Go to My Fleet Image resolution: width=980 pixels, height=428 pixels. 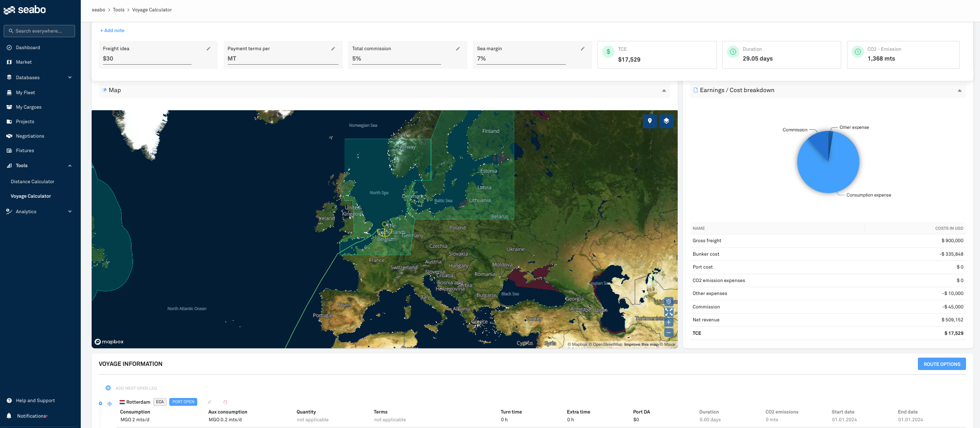click(25, 93)
